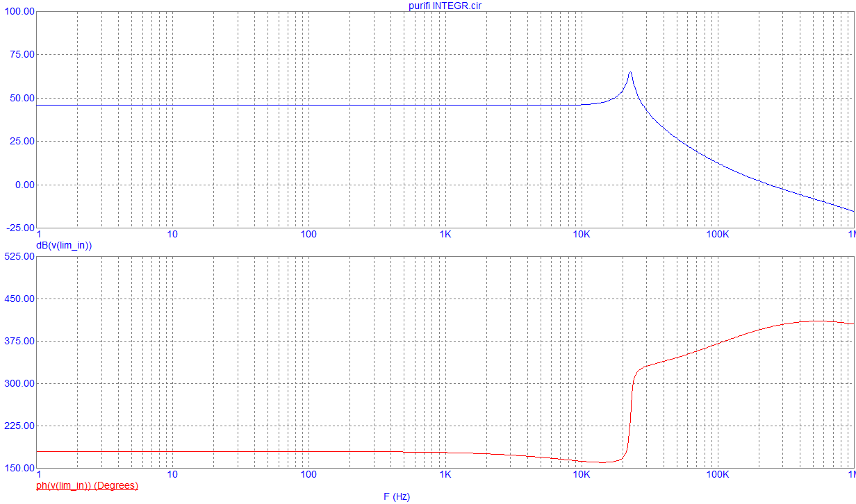Click the 300.00 phase axis value
This screenshot has width=856, height=504.
pyautogui.click(x=18, y=383)
